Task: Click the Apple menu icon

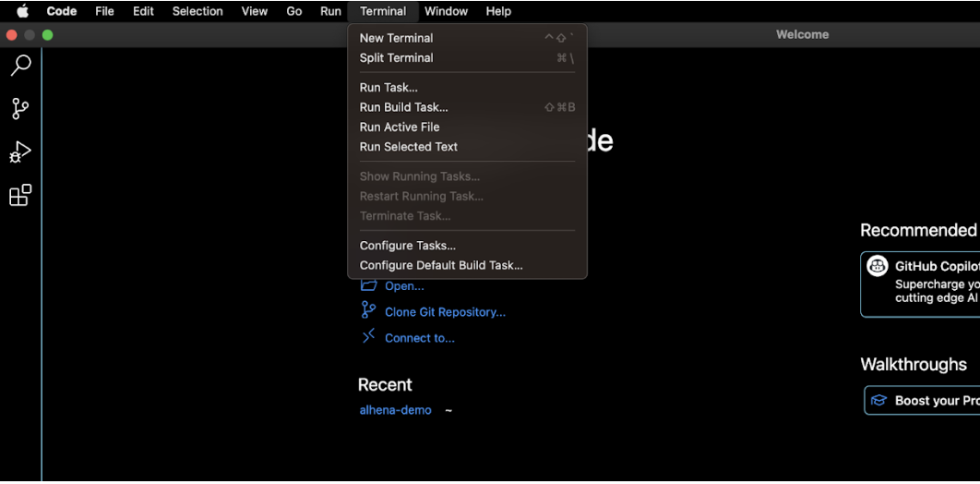Action: pos(22,11)
